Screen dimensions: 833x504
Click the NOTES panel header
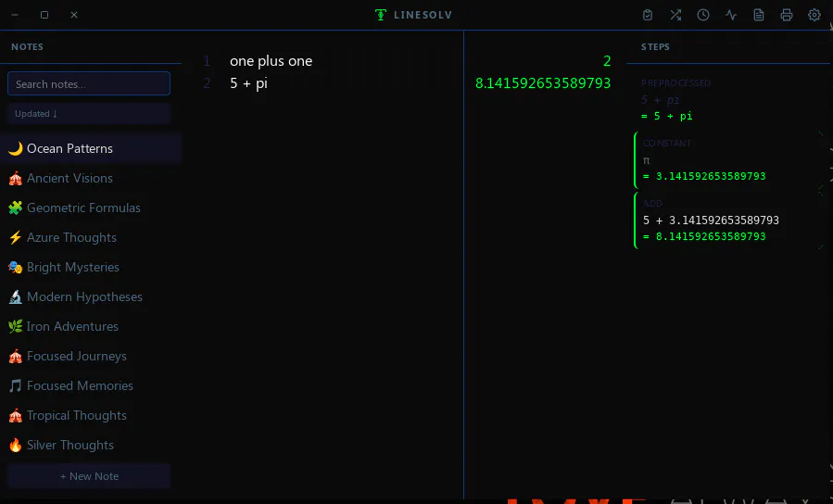(27, 46)
